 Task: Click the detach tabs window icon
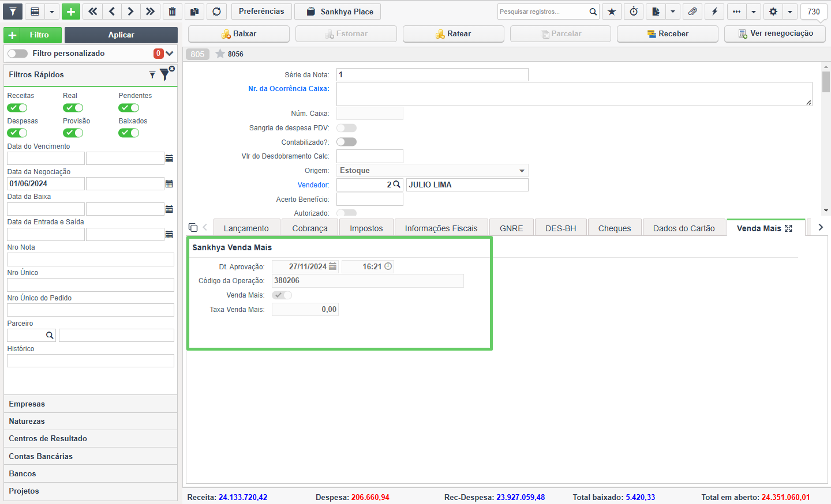point(193,227)
